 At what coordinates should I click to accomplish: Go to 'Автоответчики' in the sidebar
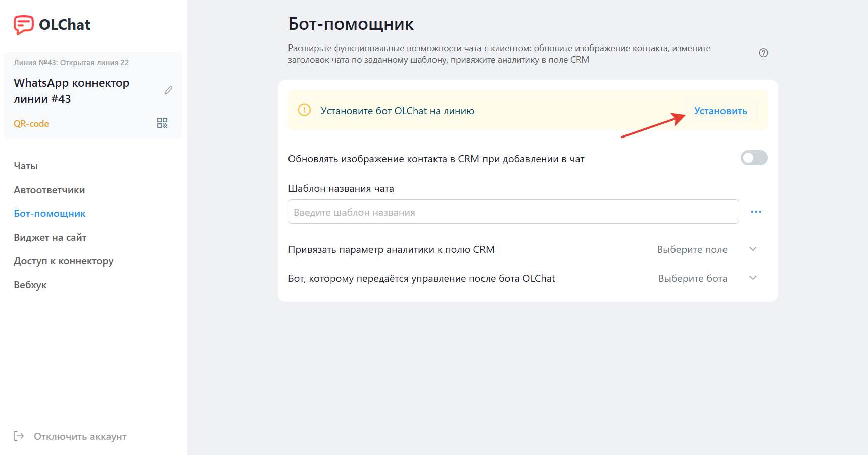coord(50,190)
